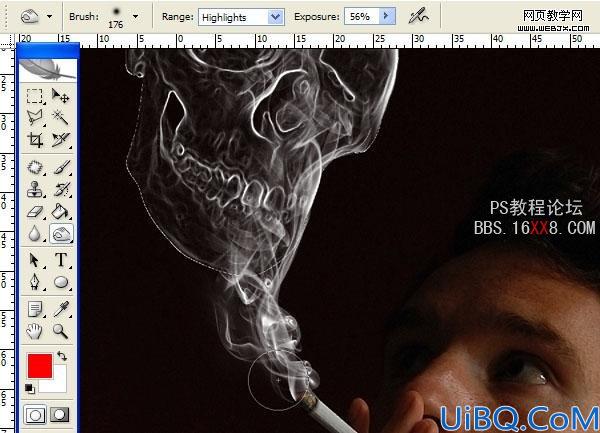Viewport: 600px width, 433px height.
Task: Select the History Brush tool
Action: 60,189
